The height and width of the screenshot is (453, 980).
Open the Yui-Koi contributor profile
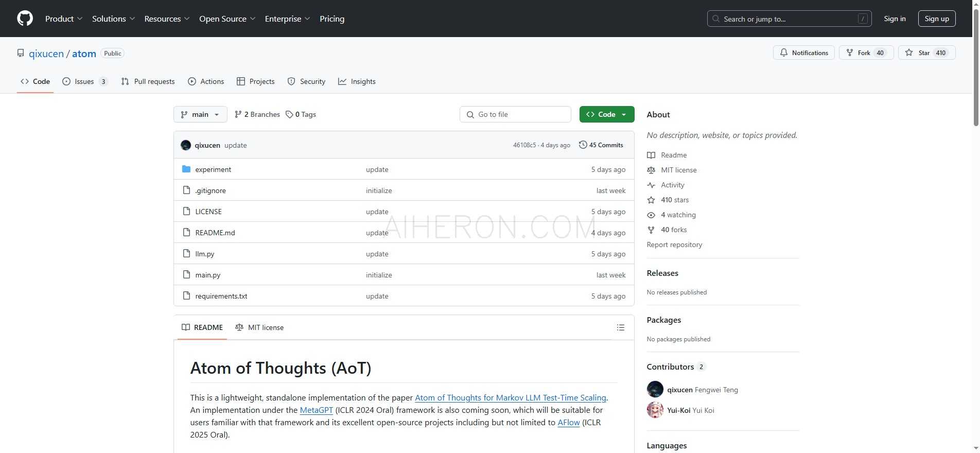678,410
